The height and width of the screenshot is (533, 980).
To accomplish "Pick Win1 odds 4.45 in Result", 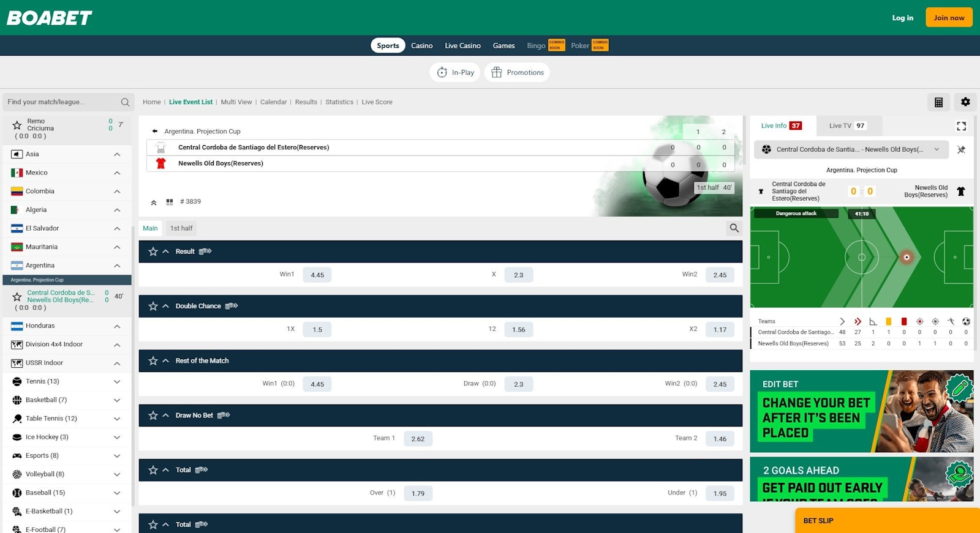I will point(317,275).
